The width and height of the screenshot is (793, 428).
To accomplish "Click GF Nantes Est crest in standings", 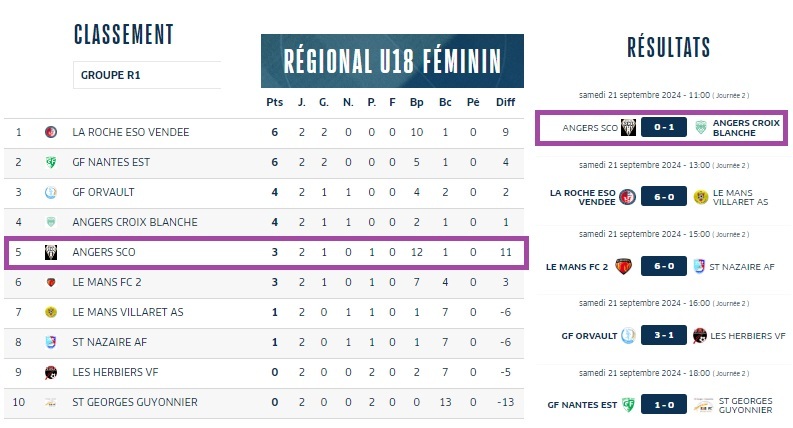I will pos(51,162).
